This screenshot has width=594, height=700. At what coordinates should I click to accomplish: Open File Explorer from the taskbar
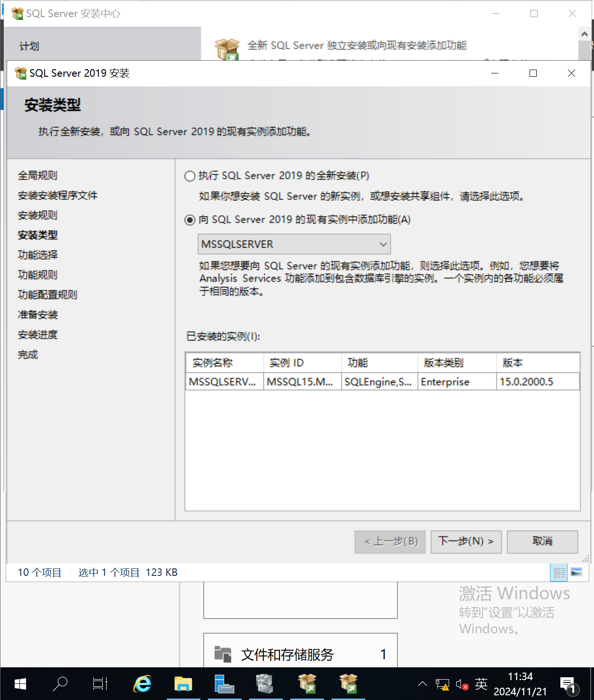click(183, 684)
